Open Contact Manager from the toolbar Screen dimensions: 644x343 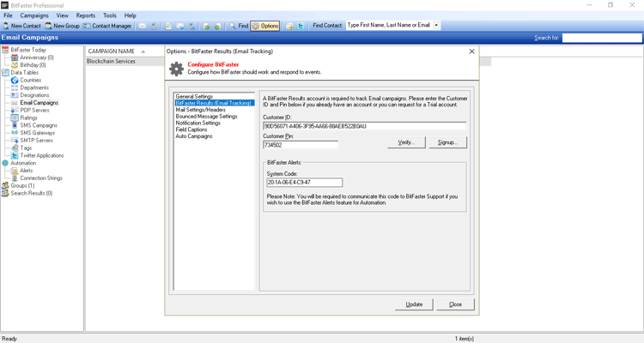click(107, 26)
